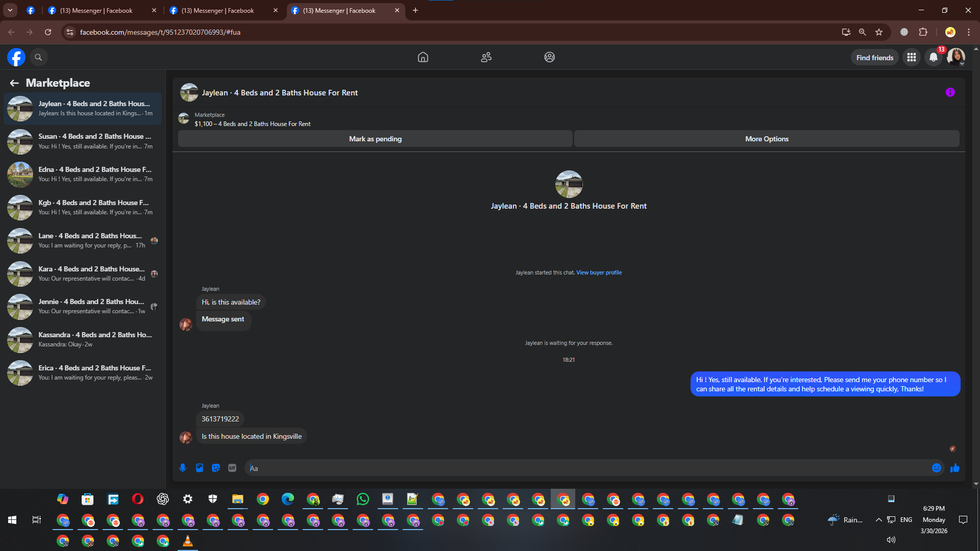This screenshot has width=980, height=551.
Task: Open the emoji picker in message box
Action: 936,468
